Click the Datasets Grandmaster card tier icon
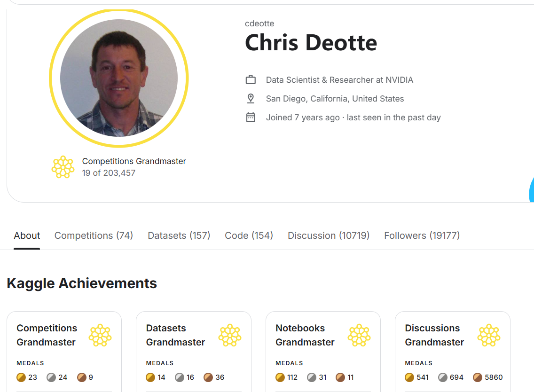Image resolution: width=534 pixels, height=392 pixels. 230,335
